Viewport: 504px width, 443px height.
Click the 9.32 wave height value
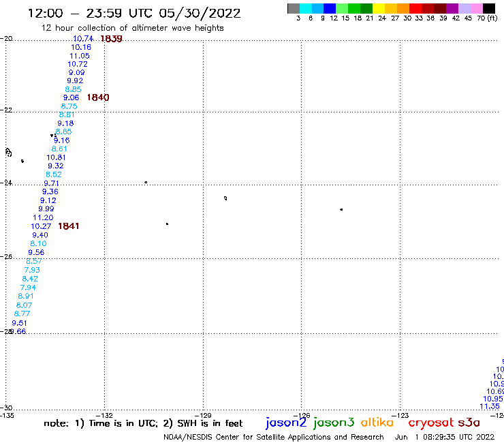[56, 166]
